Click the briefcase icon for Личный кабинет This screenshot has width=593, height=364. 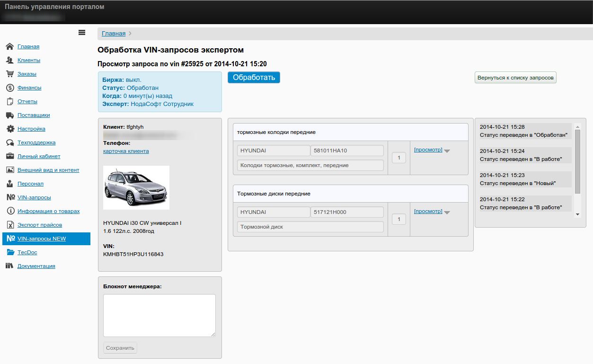9,156
